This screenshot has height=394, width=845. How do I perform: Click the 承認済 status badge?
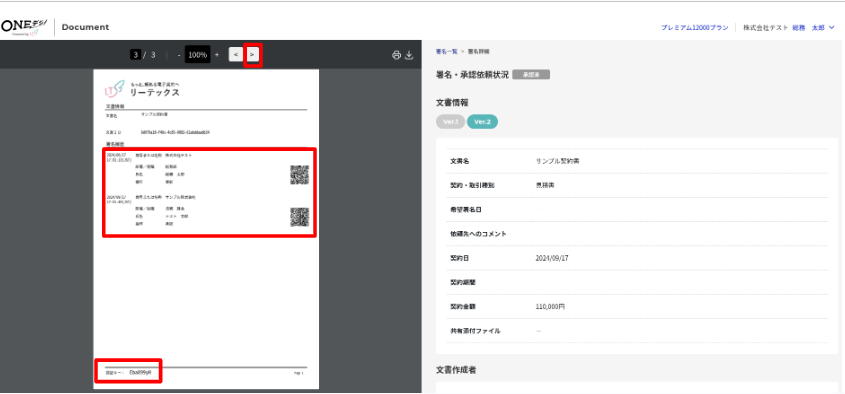[x=531, y=75]
